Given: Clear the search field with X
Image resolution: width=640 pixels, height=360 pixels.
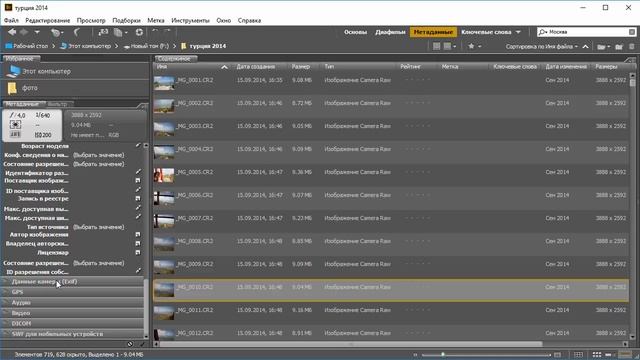Looking at the screenshot, I should 632,32.
